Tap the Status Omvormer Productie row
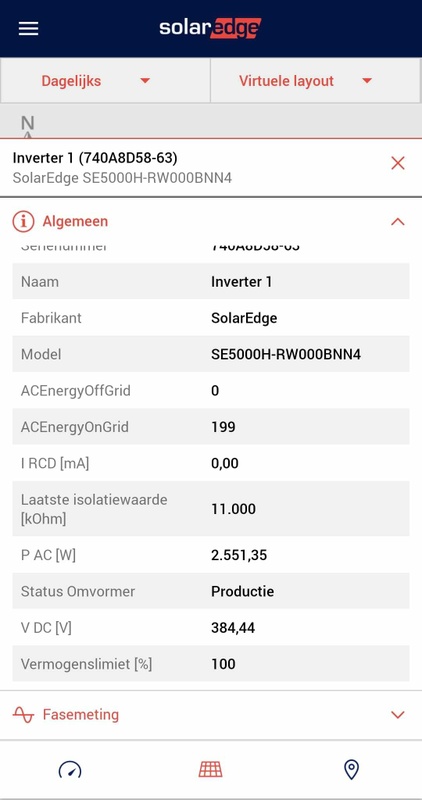This screenshot has height=800, width=422. (211, 591)
